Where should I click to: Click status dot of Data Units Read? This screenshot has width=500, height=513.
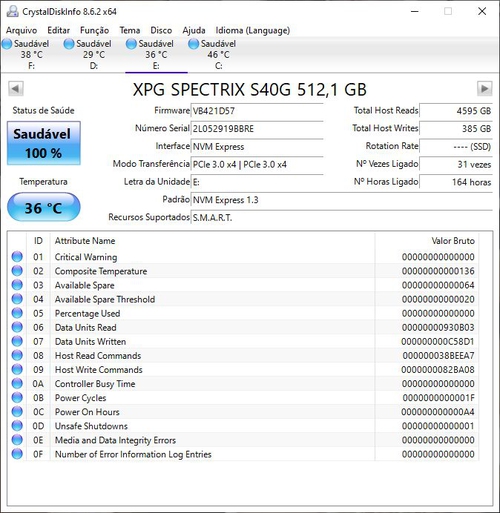click(x=17, y=327)
